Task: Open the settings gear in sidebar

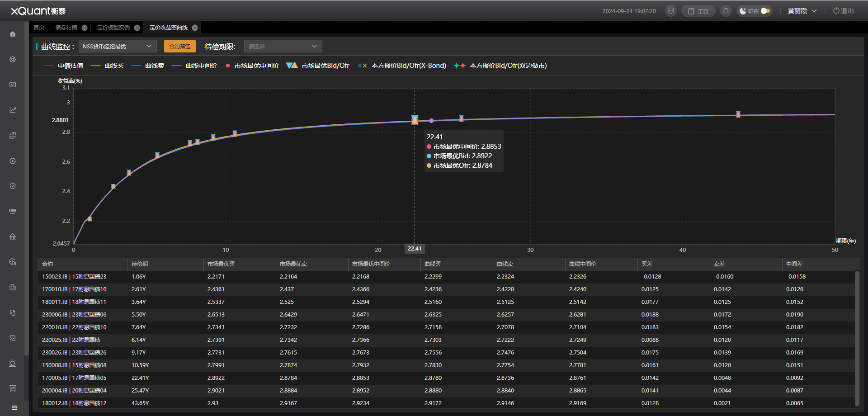Action: point(13,60)
